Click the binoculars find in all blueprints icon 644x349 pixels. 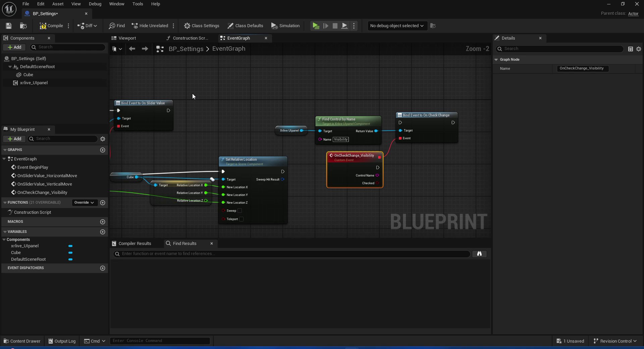tap(479, 254)
